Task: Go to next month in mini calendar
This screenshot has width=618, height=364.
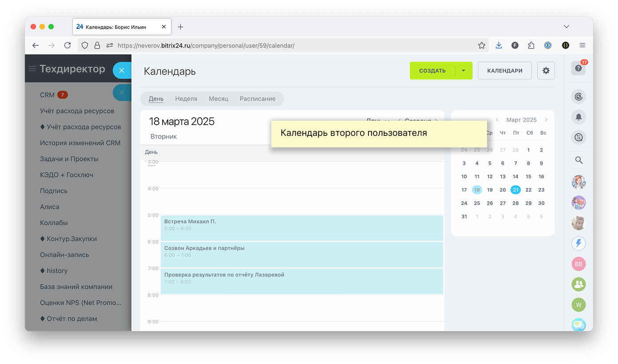Action: 546,120
